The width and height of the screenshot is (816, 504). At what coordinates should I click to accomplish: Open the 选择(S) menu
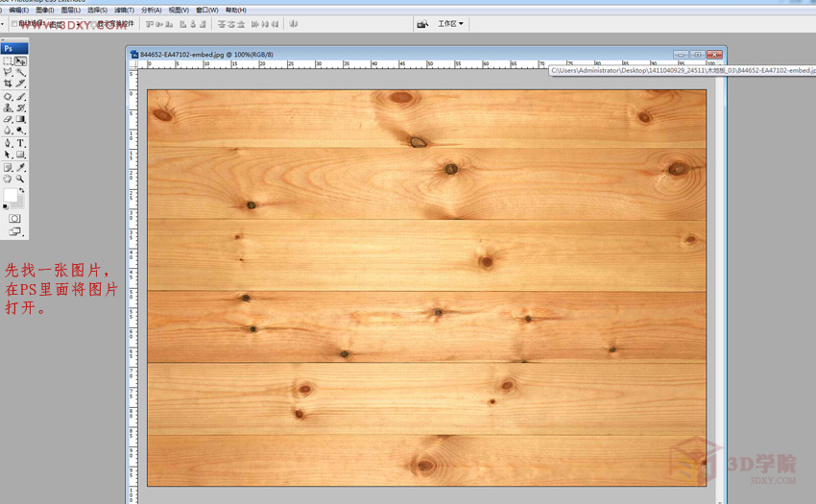[97, 10]
